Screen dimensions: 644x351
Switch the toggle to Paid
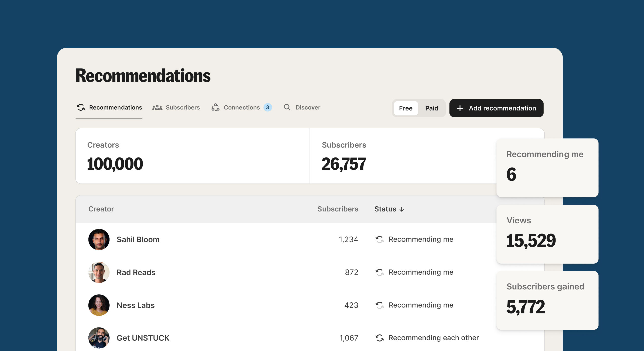coord(432,108)
